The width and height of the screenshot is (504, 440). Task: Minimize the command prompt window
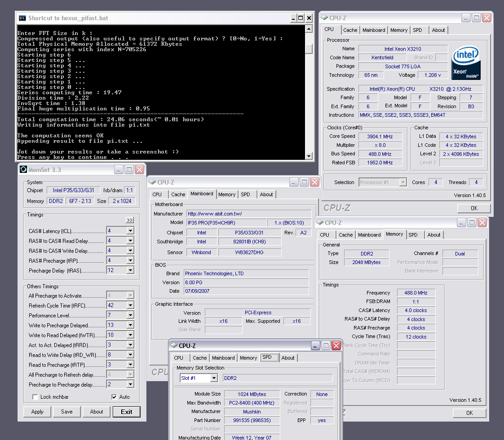click(x=293, y=18)
